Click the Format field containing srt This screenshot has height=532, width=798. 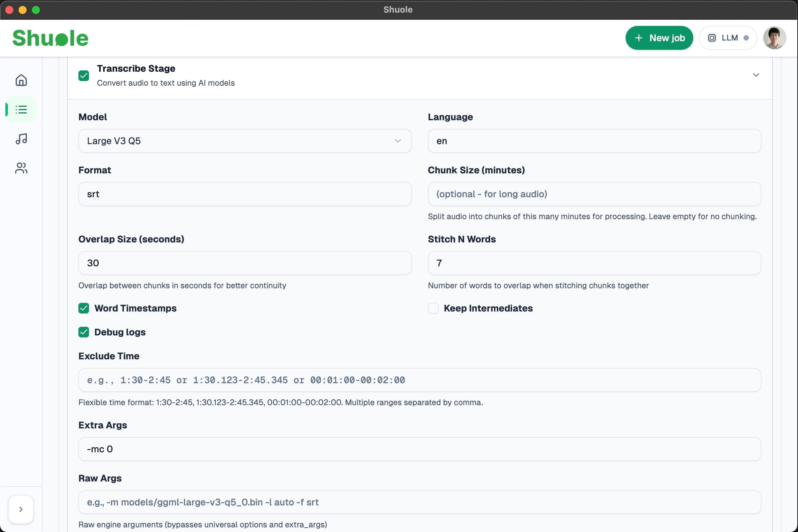click(x=245, y=194)
